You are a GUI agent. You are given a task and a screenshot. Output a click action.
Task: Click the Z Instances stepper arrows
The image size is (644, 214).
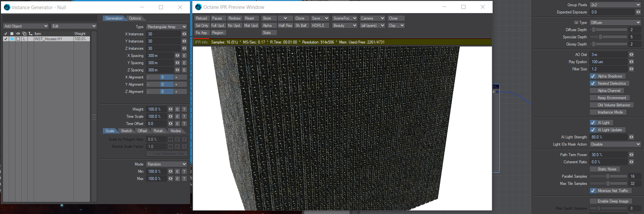click(x=184, y=48)
